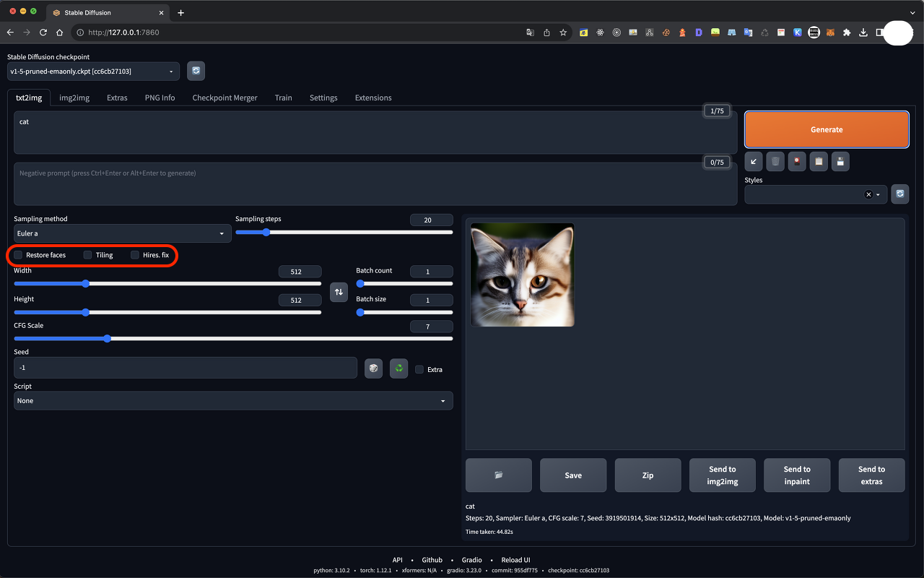This screenshot has width=924, height=578.
Task: Open the PNG Info tab
Action: (160, 98)
